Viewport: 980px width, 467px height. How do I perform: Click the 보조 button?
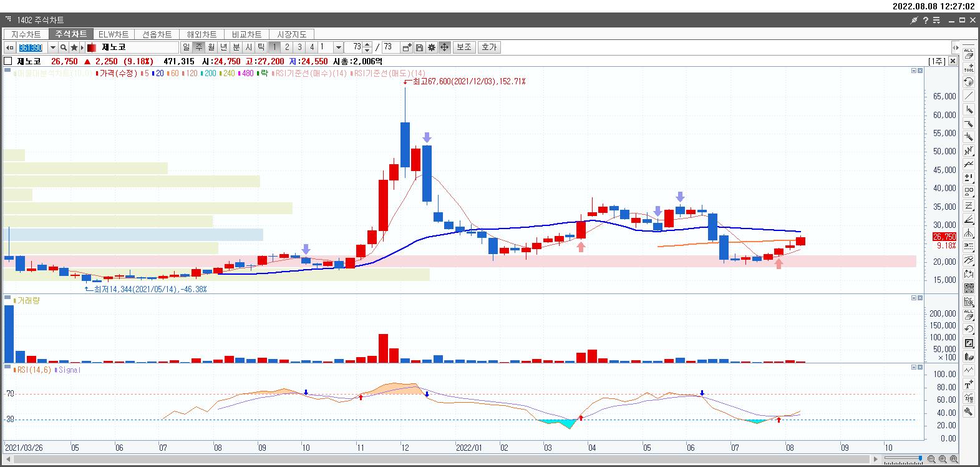coord(463,47)
